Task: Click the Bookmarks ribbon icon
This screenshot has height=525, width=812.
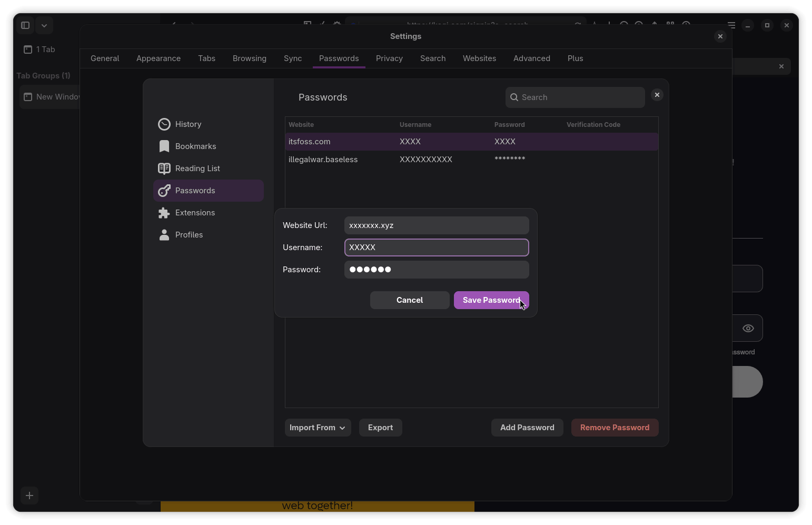Action: 164,146
